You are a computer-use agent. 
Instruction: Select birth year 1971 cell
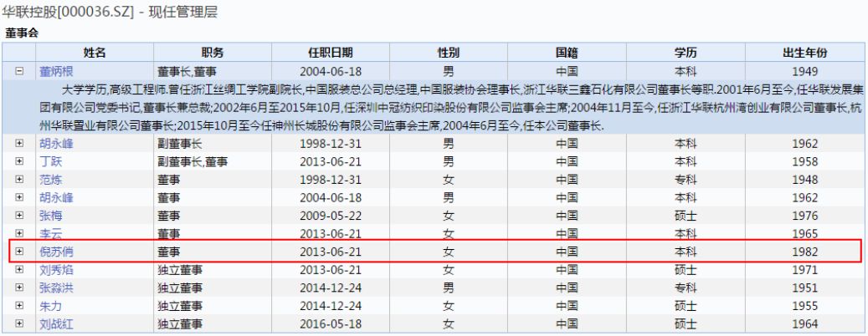click(804, 270)
